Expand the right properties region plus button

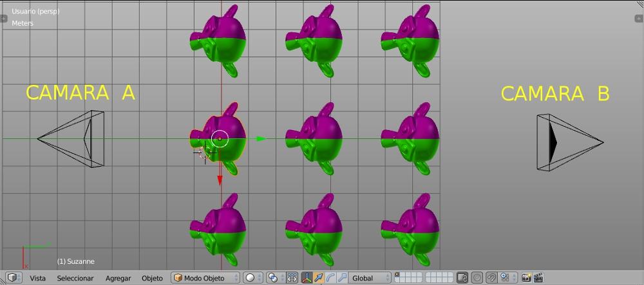click(x=640, y=19)
